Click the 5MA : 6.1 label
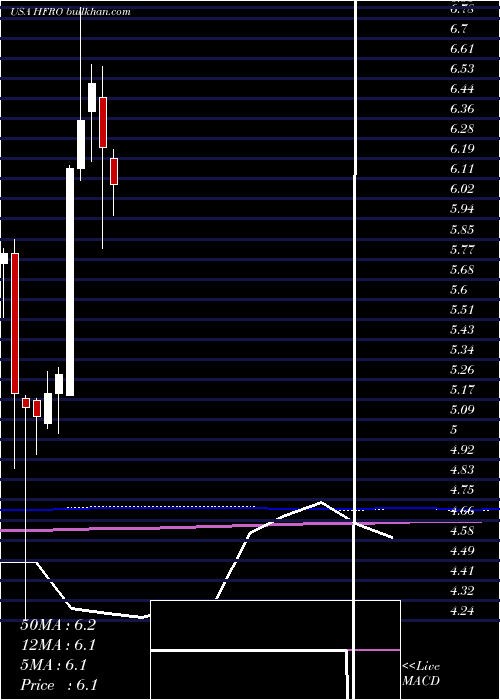This screenshot has height=700, width=500. click(54, 665)
